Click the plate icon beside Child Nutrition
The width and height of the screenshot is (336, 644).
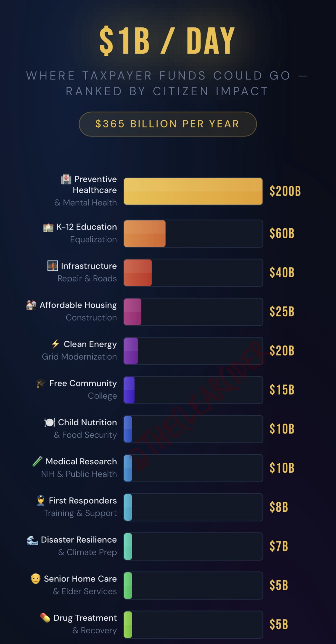[x=50, y=422]
